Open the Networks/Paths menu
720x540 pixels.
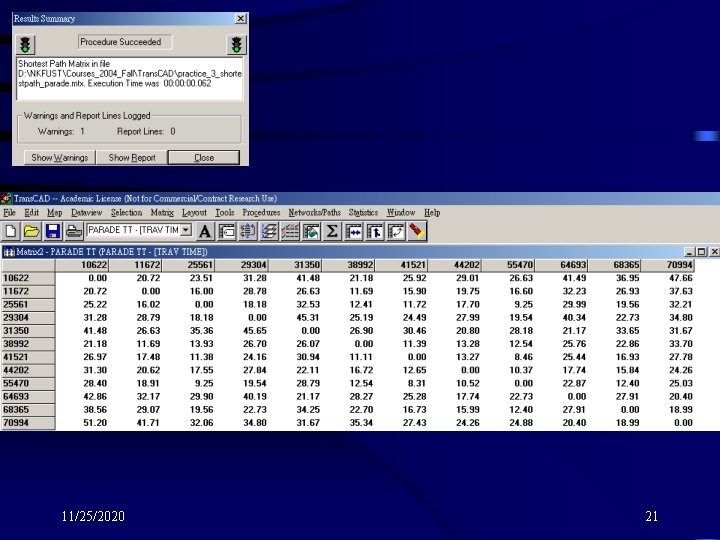(315, 213)
